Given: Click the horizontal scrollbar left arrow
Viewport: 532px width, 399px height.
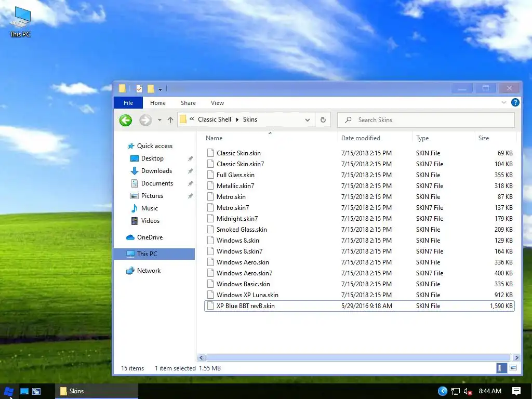Looking at the screenshot, I should (201, 357).
